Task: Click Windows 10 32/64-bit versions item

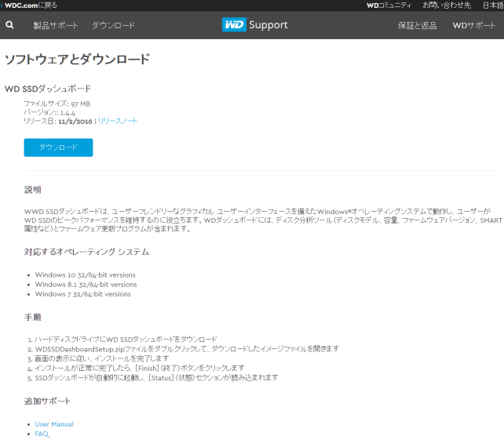Action: coord(86,275)
